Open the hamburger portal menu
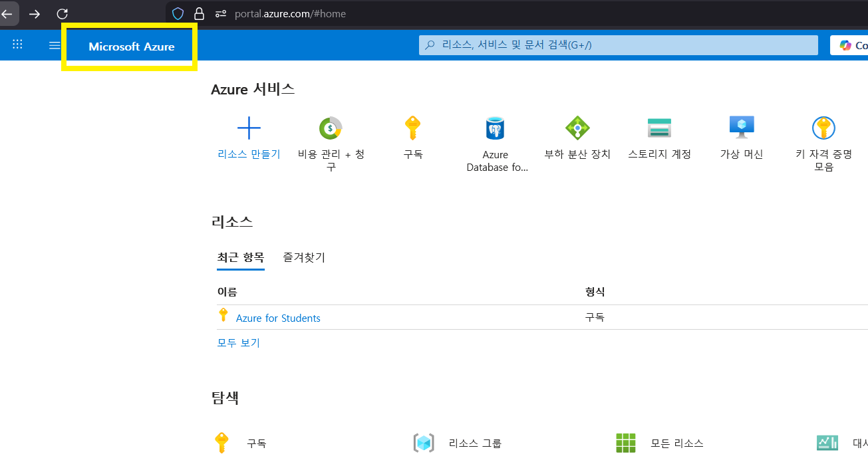This screenshot has height=476, width=868. 55,45
